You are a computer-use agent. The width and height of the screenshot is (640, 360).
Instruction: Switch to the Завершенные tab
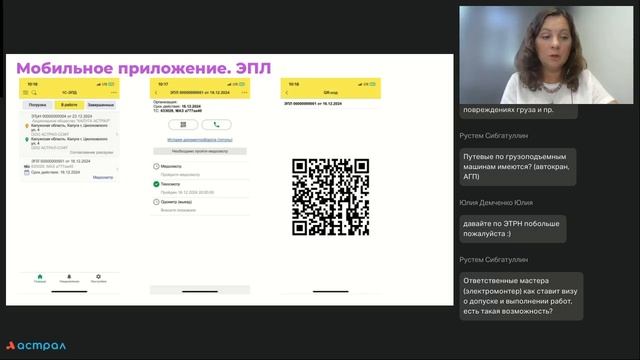point(101,105)
